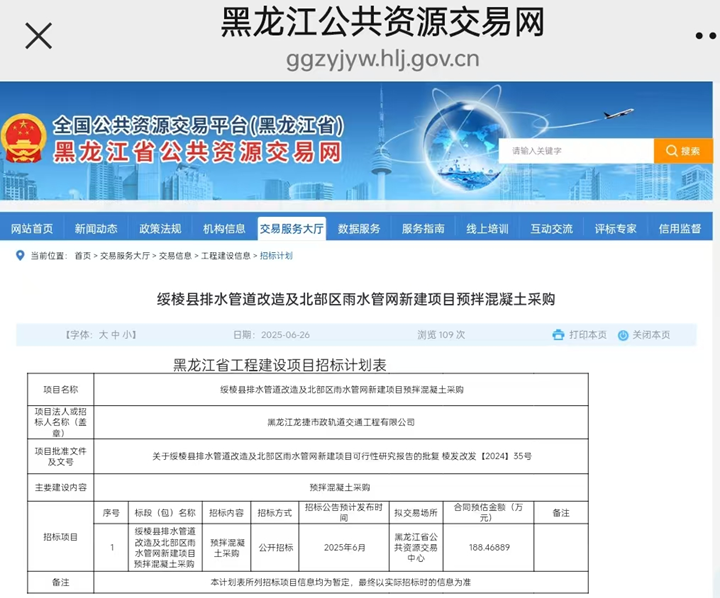The width and height of the screenshot is (720, 598).
Task: Close the in-app browser with the X icon
Action: click(39, 36)
